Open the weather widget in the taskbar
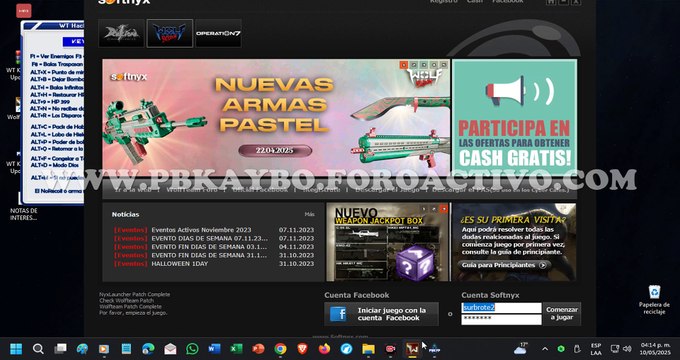The width and height of the screenshot is (680, 360). [x=520, y=348]
